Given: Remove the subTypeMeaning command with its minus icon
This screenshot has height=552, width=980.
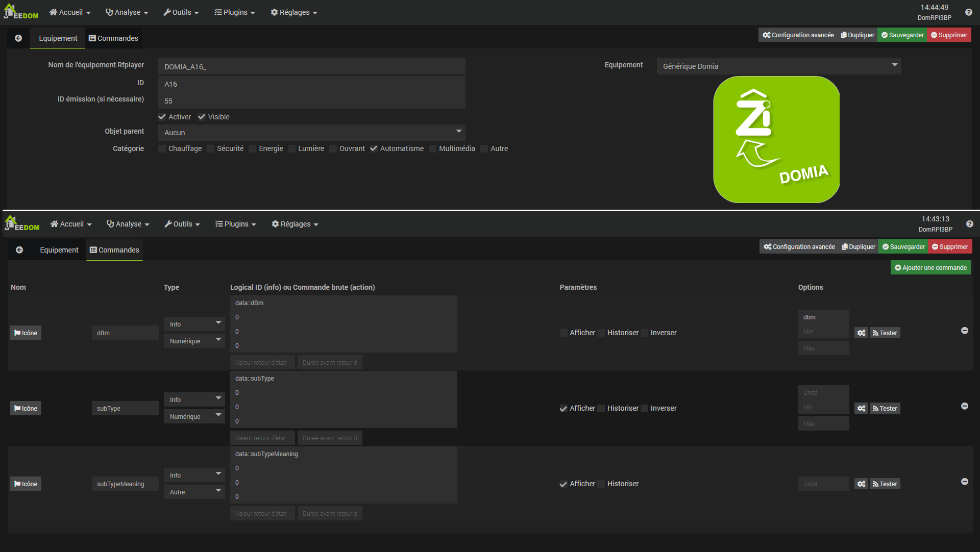Looking at the screenshot, I should click(964, 482).
